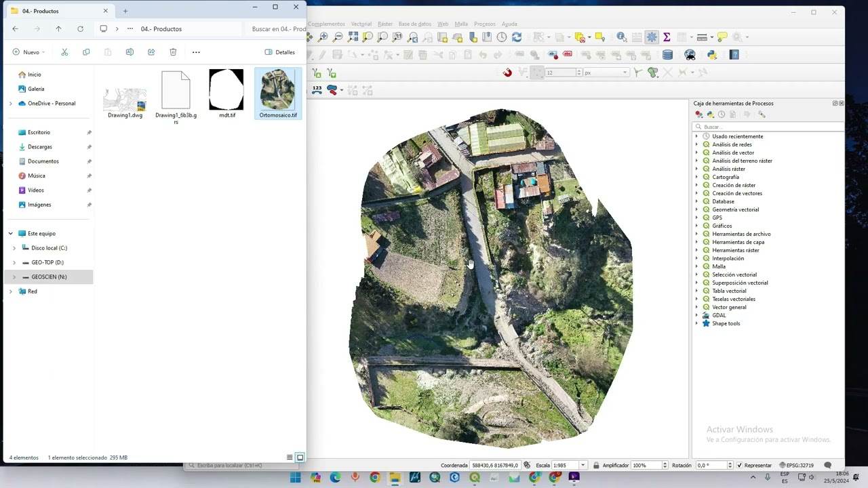Click the Delete trash icon in File Explorer
The width and height of the screenshot is (868, 488).
coord(173,52)
